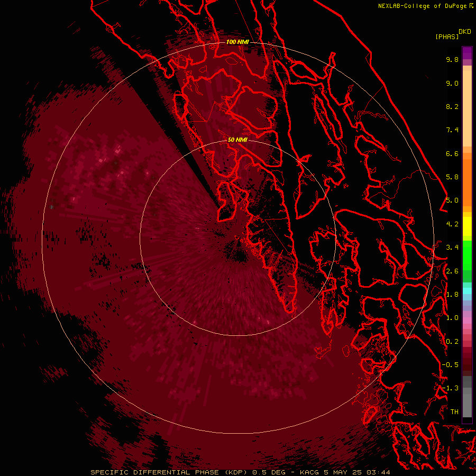The width and height of the screenshot is (476, 476).
Task: Click the 8.2 legend value
Action: [x=452, y=106]
